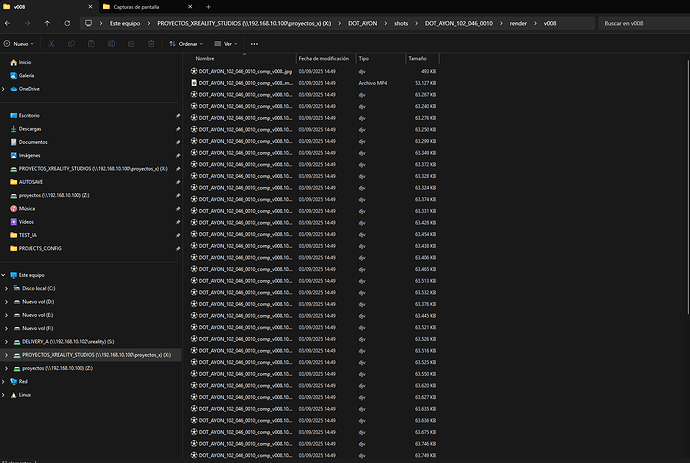690x463 pixels.
Task: Open the Descargas quick access folder
Action: 29,128
